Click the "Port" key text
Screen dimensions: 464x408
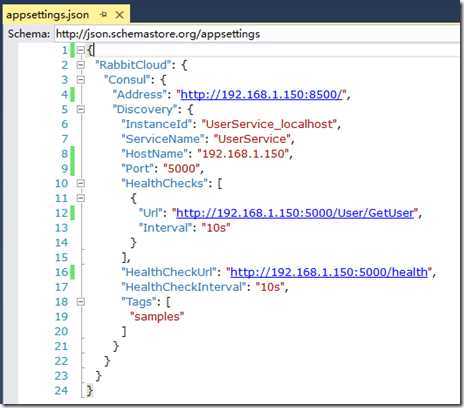click(x=138, y=169)
